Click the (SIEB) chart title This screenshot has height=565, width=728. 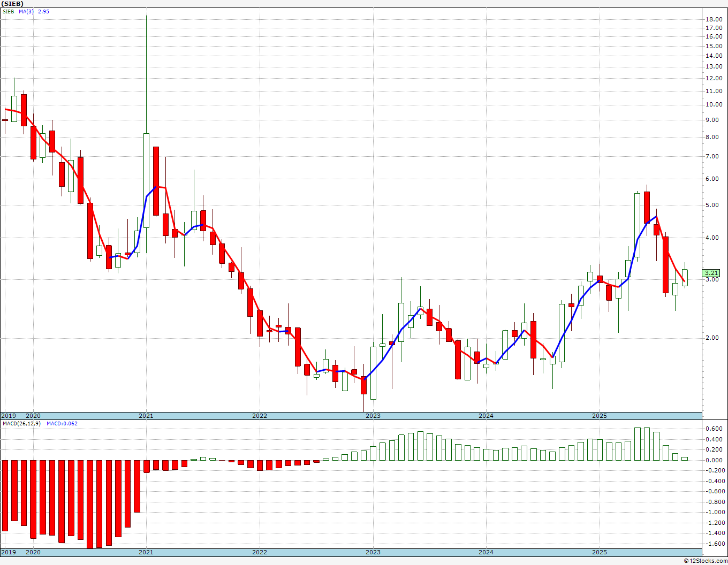coord(12,4)
